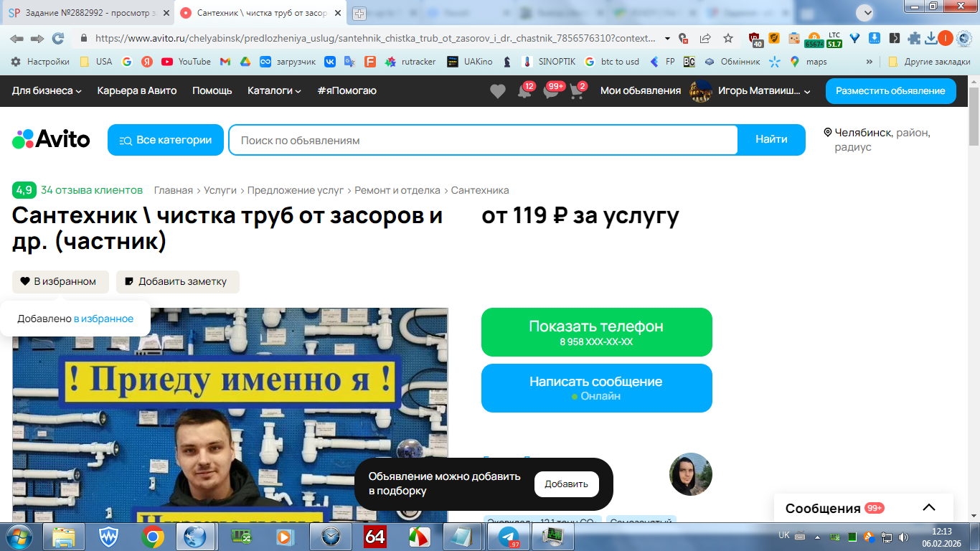Viewport: 980px width, 551px height.
Task: Click the Avito logo
Action: pyautogui.click(x=51, y=139)
